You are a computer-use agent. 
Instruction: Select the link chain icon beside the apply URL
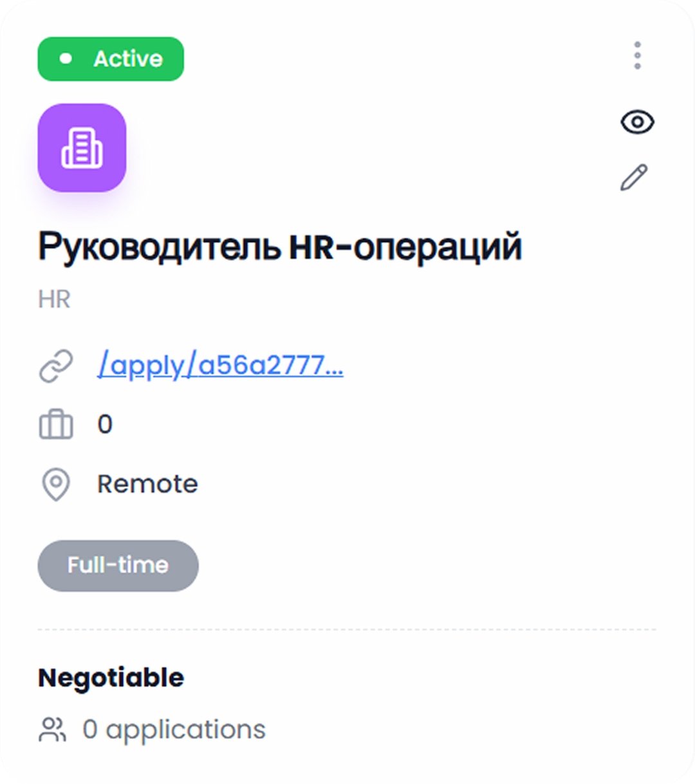56,365
